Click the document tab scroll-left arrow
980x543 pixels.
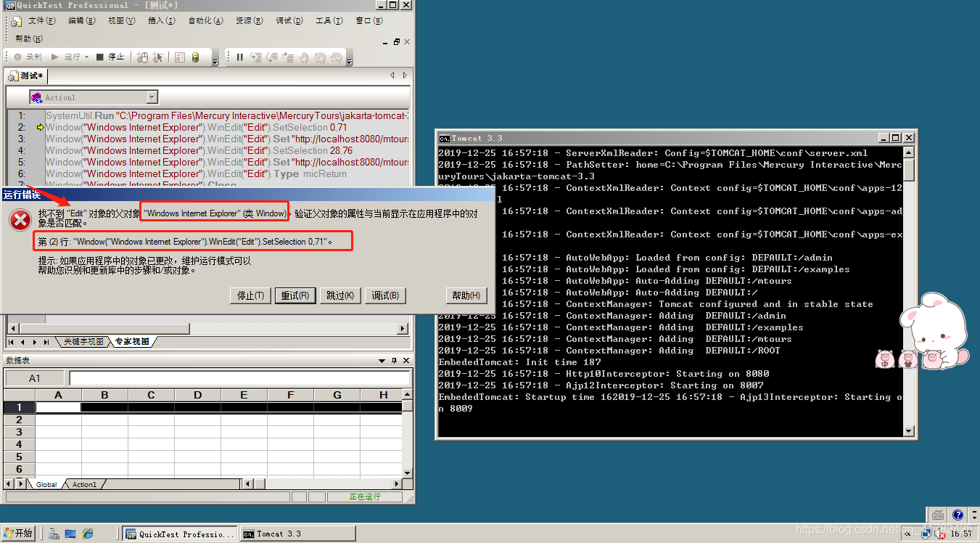tap(392, 75)
